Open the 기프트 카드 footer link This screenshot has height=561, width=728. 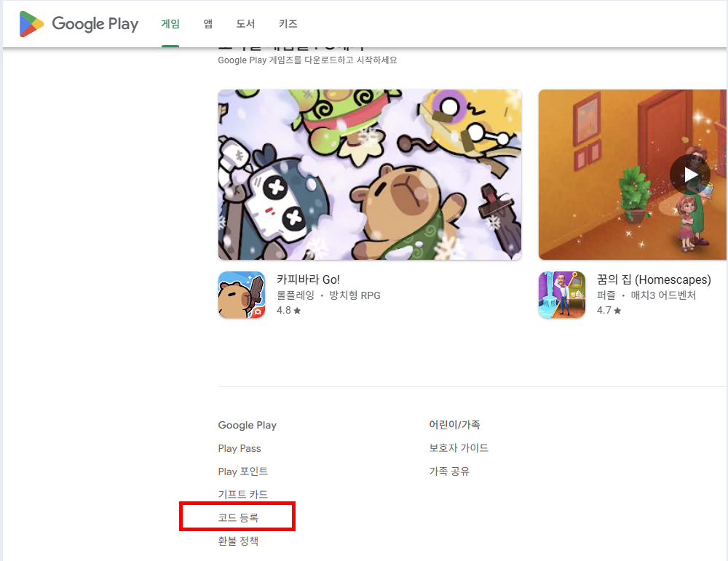coord(243,494)
